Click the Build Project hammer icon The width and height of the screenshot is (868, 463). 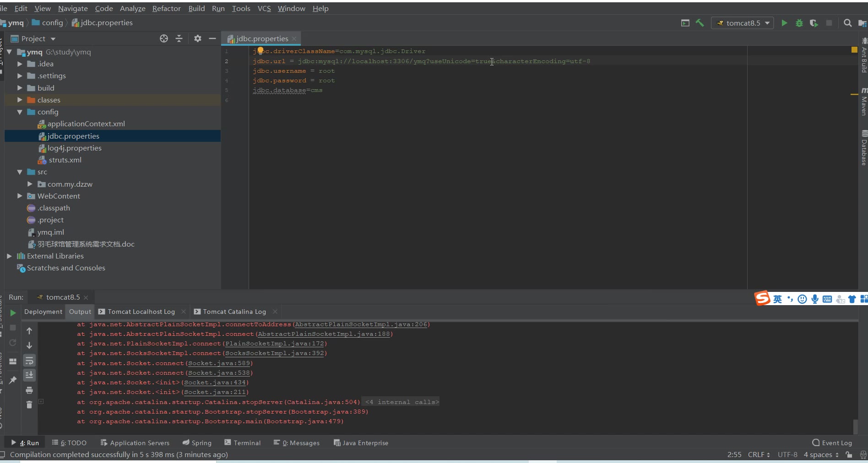tap(700, 23)
